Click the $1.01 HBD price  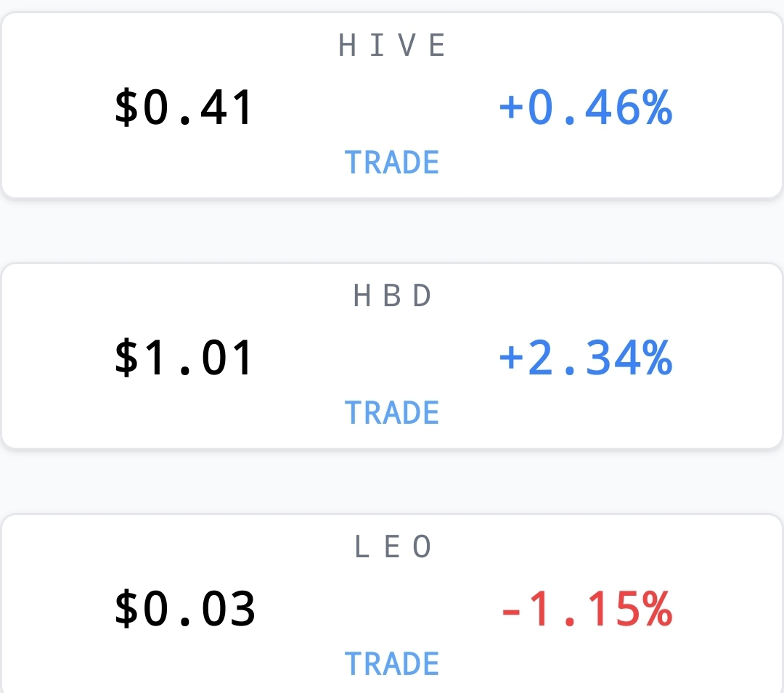[184, 358]
